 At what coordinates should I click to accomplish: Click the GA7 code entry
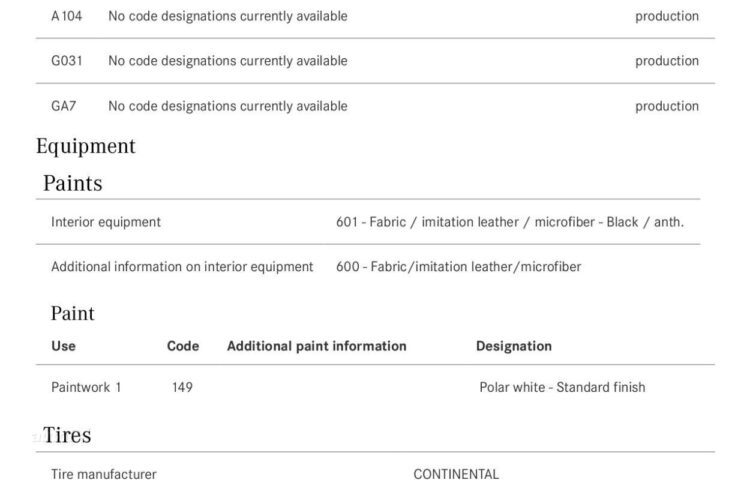(64, 106)
